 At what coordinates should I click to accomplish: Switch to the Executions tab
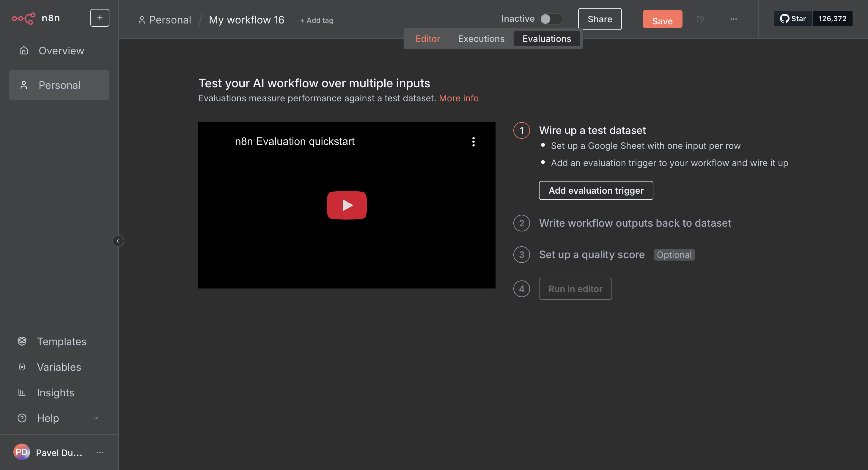pyautogui.click(x=481, y=39)
